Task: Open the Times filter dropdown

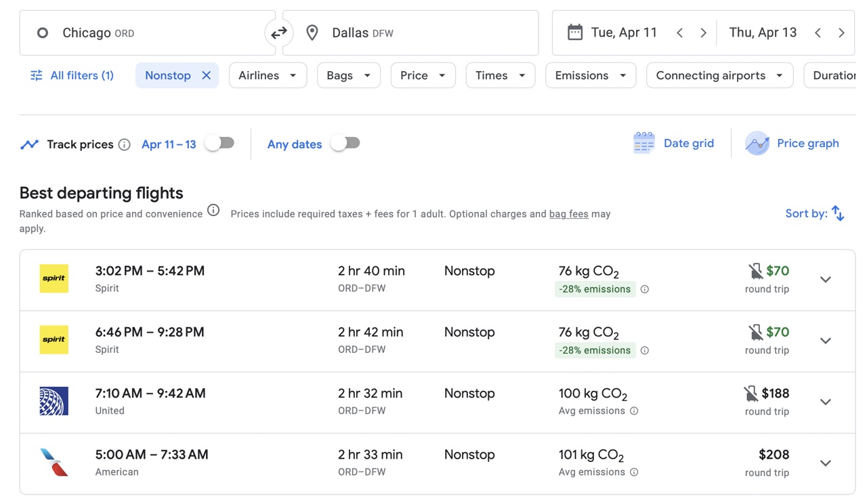Action: (501, 75)
